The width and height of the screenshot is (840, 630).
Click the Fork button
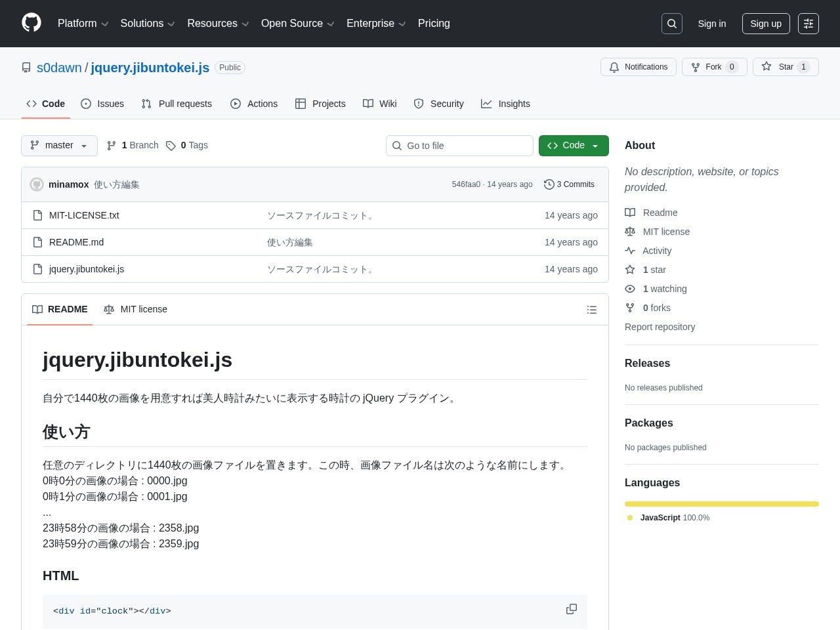coord(714,67)
